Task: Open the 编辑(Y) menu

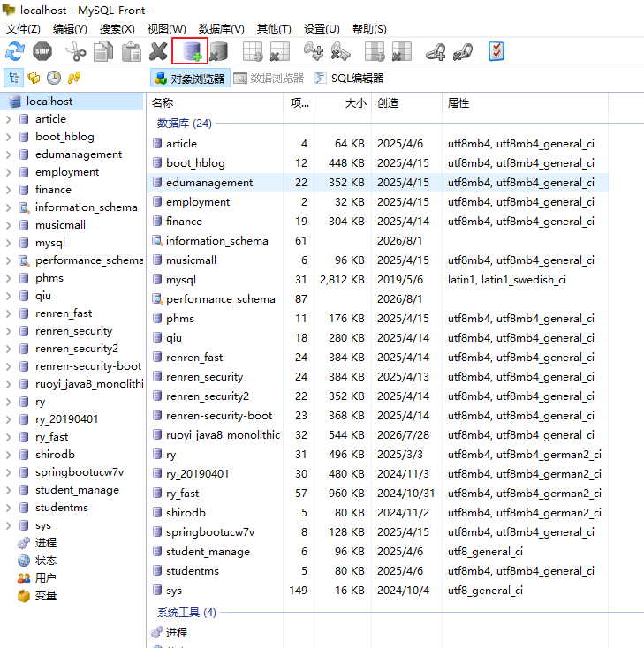Action: click(x=70, y=29)
